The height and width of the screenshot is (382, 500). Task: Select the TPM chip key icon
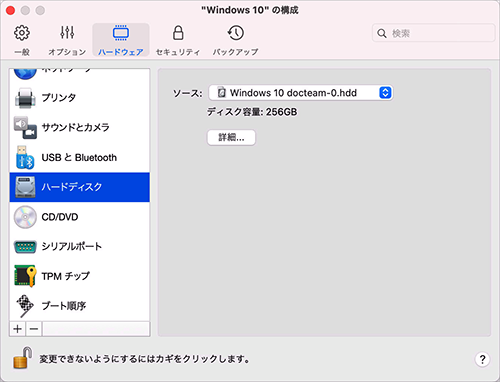[x=25, y=276]
